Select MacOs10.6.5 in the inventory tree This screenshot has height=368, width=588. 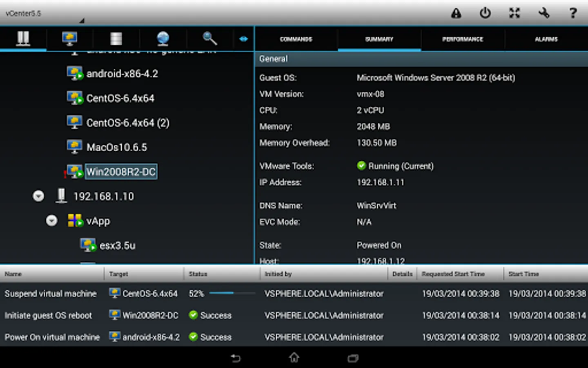[x=117, y=147]
